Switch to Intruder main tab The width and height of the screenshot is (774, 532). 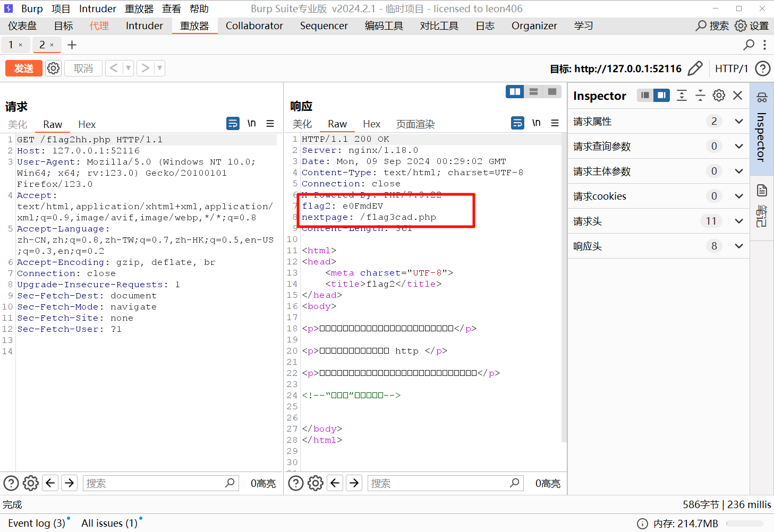[144, 25]
